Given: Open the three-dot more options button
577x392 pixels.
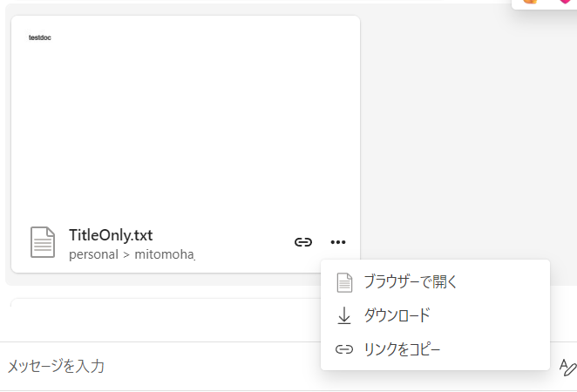Looking at the screenshot, I should [338, 242].
